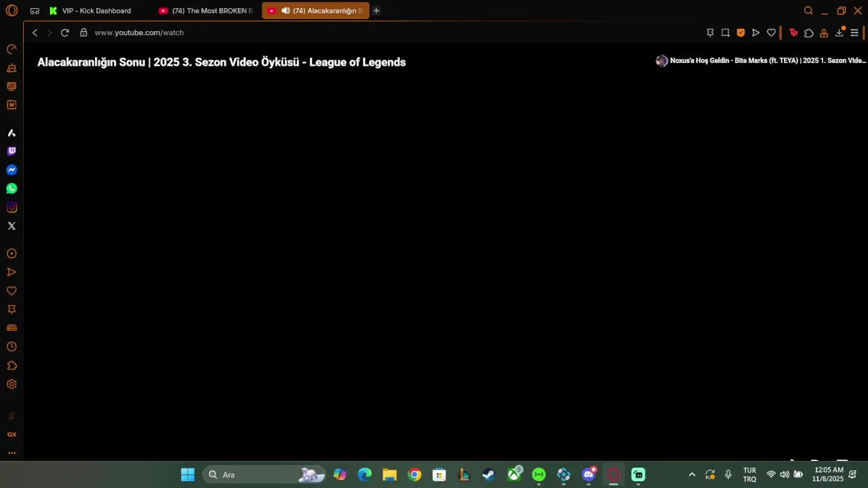
Task: Open Easy Setup sliders menu
Action: pos(854,33)
